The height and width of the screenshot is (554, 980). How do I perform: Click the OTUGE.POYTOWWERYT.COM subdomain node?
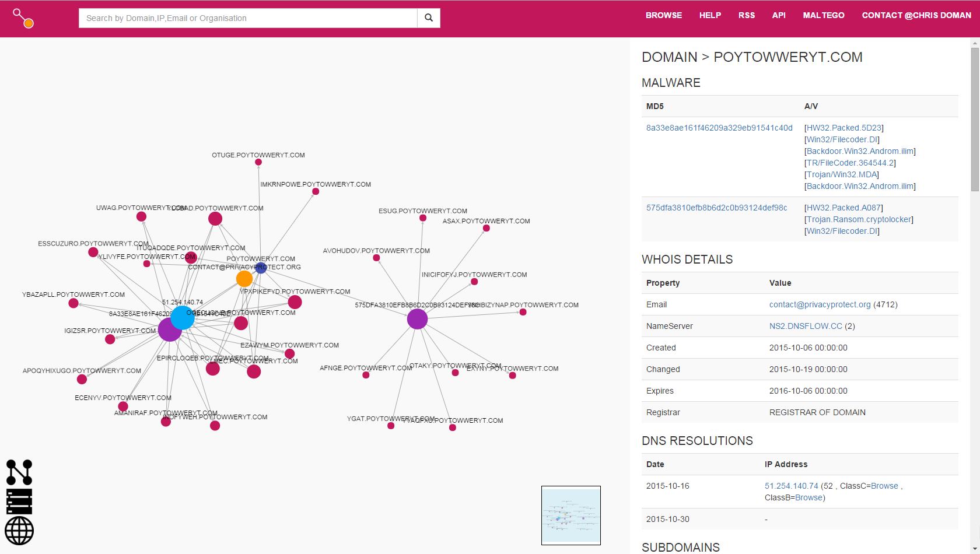pyautogui.click(x=258, y=162)
